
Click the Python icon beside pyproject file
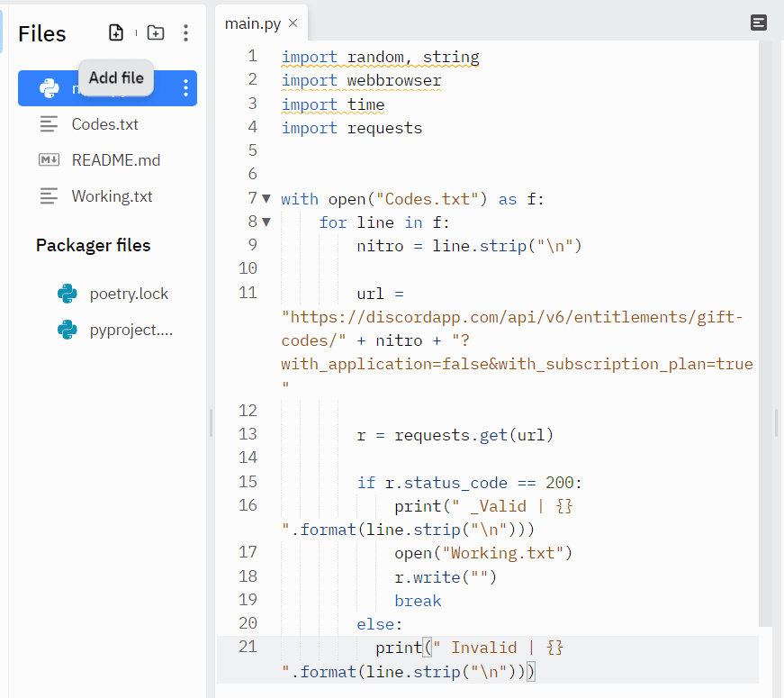(67, 330)
